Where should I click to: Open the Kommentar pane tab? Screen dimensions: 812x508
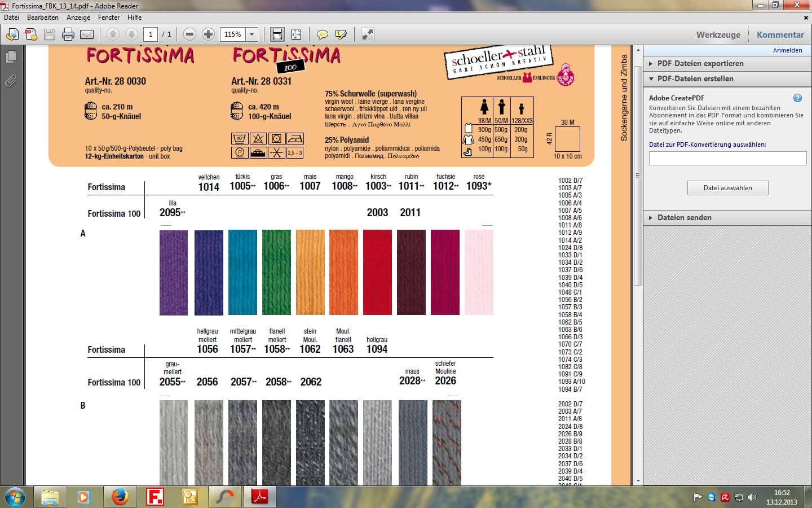tap(780, 34)
